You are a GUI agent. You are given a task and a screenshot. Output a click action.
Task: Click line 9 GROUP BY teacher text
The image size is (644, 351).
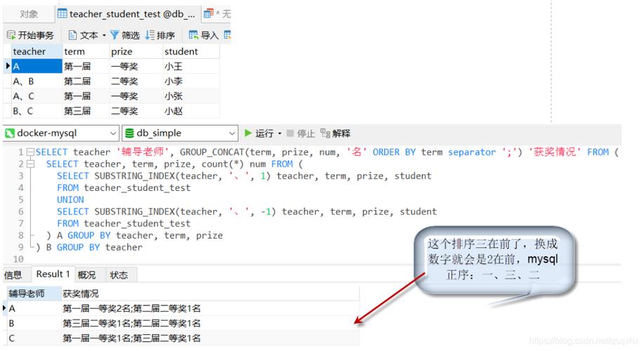(x=100, y=247)
